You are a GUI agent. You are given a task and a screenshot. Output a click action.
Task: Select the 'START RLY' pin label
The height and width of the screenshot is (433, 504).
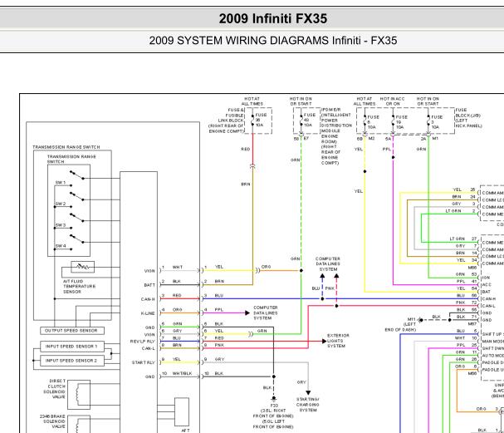[x=144, y=362]
